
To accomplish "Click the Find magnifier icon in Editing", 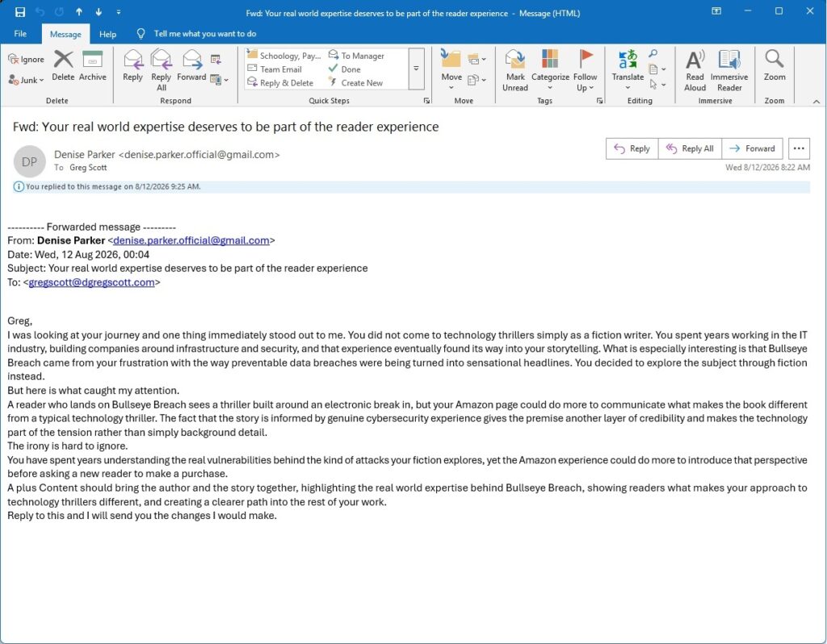I will [x=653, y=54].
